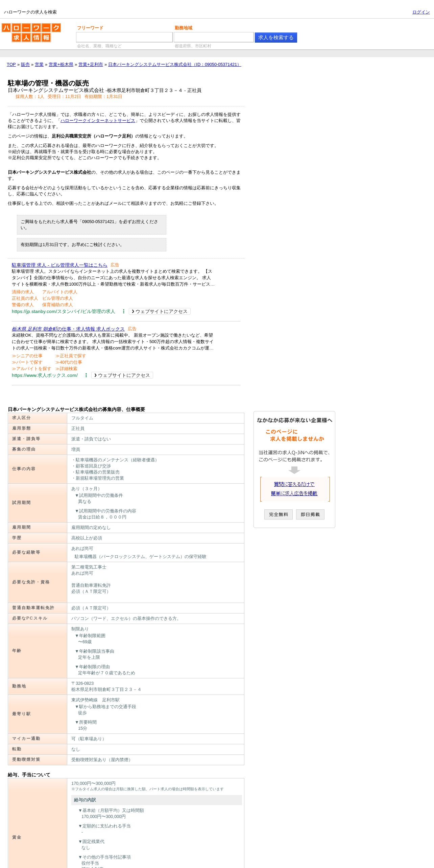This screenshot has width=434, height=868.
Task: Click the 警備の求人 ad link
Action: [x=23, y=305]
